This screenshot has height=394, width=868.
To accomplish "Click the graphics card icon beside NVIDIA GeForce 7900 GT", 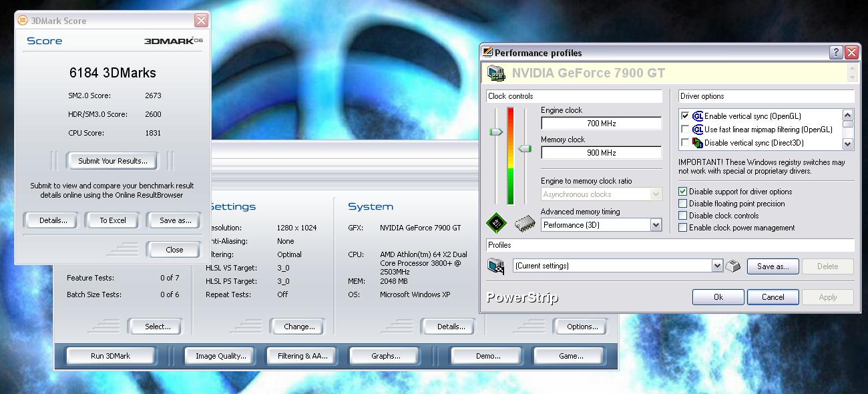I will (496, 73).
